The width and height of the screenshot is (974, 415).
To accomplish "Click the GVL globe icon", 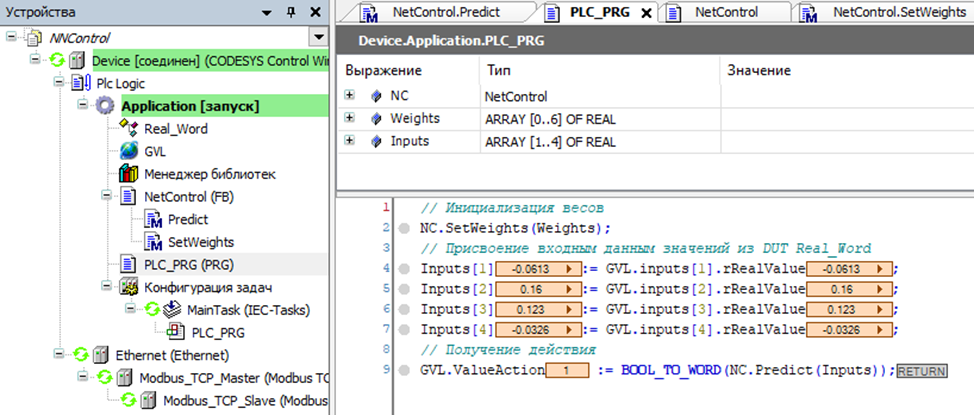I will coord(128,151).
